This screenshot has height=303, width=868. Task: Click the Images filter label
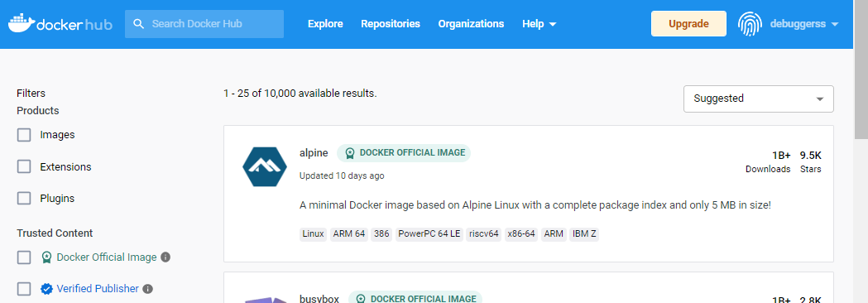click(57, 135)
